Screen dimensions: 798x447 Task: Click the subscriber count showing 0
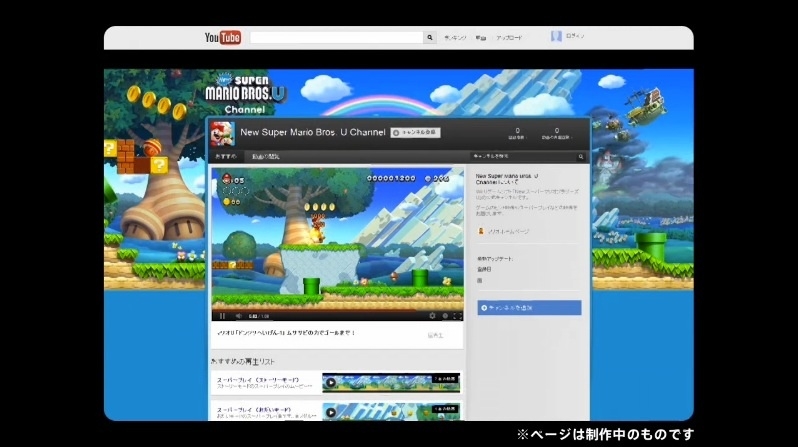pos(518,133)
